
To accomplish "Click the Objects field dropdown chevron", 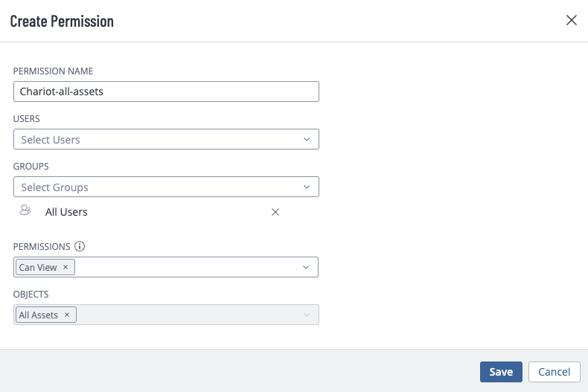I will point(307,315).
